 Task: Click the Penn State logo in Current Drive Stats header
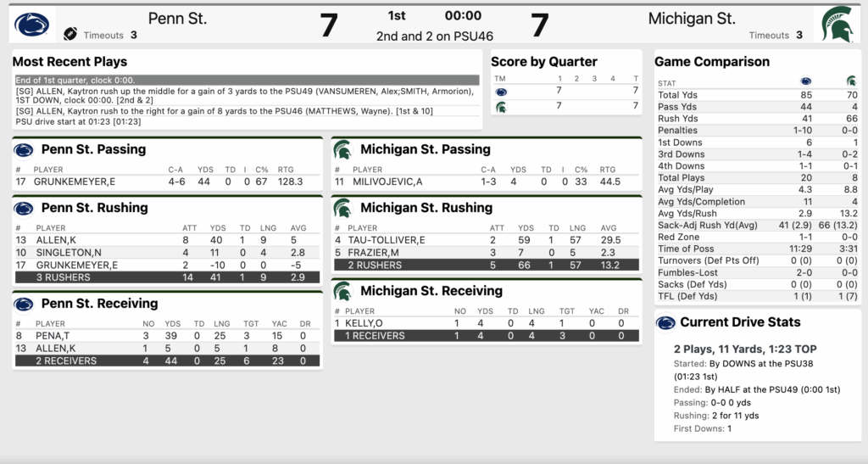(x=665, y=322)
